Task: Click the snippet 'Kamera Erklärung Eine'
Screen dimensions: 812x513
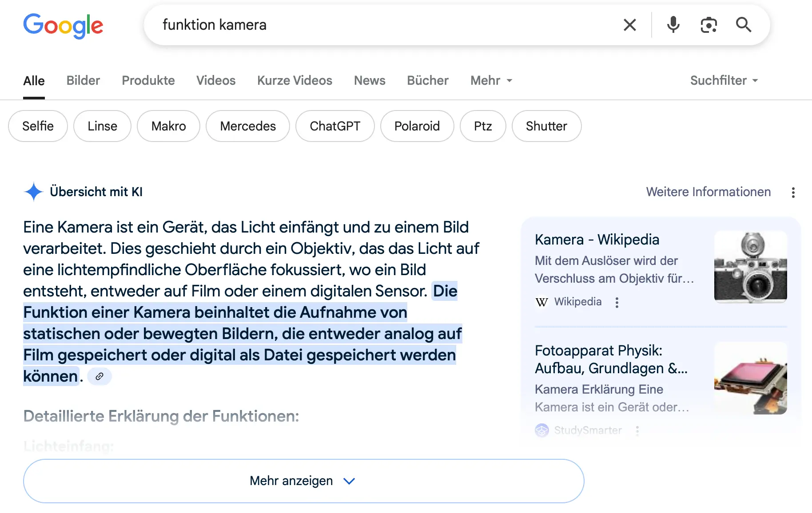Action: point(599,389)
